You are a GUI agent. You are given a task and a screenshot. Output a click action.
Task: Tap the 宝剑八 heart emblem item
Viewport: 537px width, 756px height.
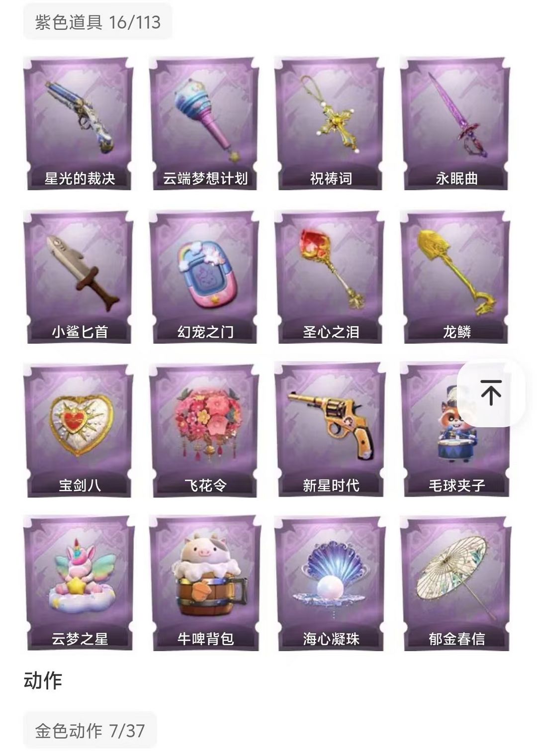(x=79, y=431)
